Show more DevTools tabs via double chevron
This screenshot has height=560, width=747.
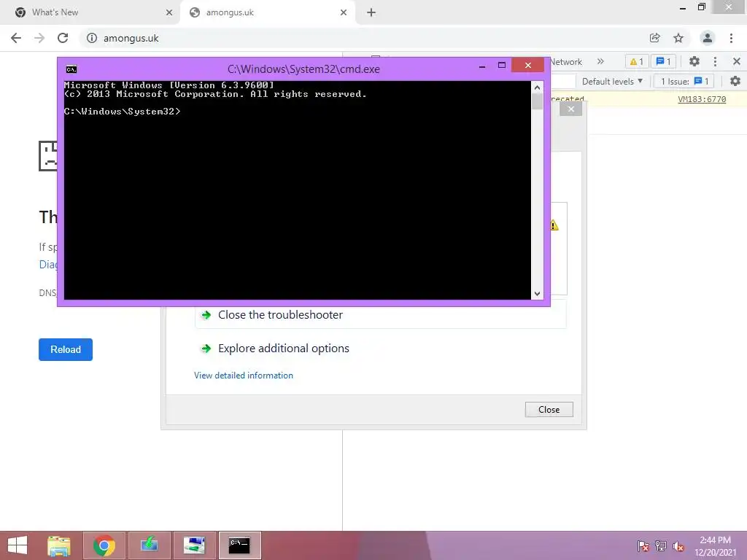600,61
